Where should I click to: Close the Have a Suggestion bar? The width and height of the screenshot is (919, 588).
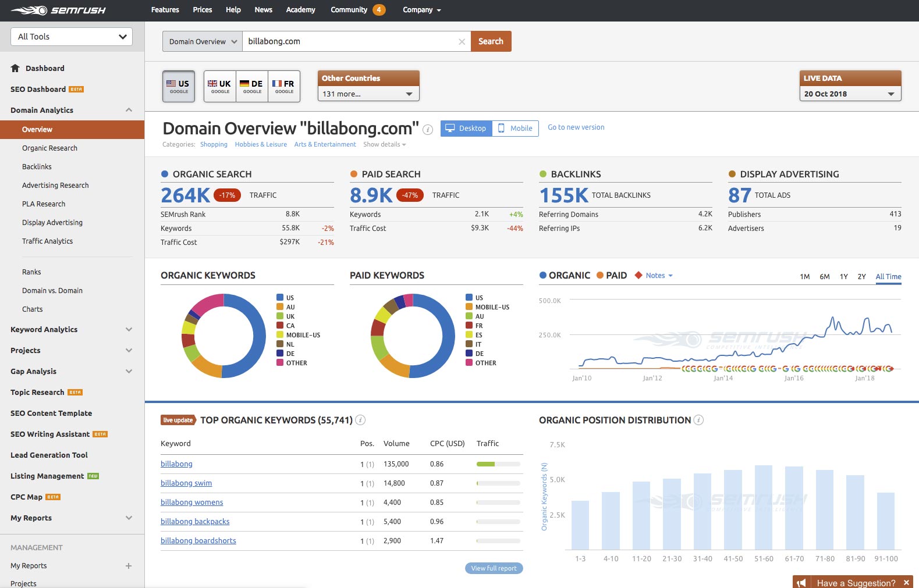(906, 582)
